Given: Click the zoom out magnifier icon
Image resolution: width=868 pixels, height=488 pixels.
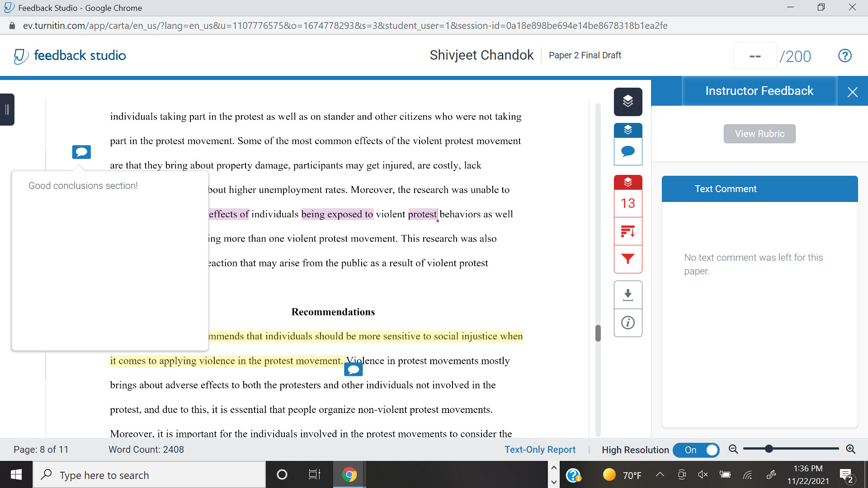Looking at the screenshot, I should 733,449.
